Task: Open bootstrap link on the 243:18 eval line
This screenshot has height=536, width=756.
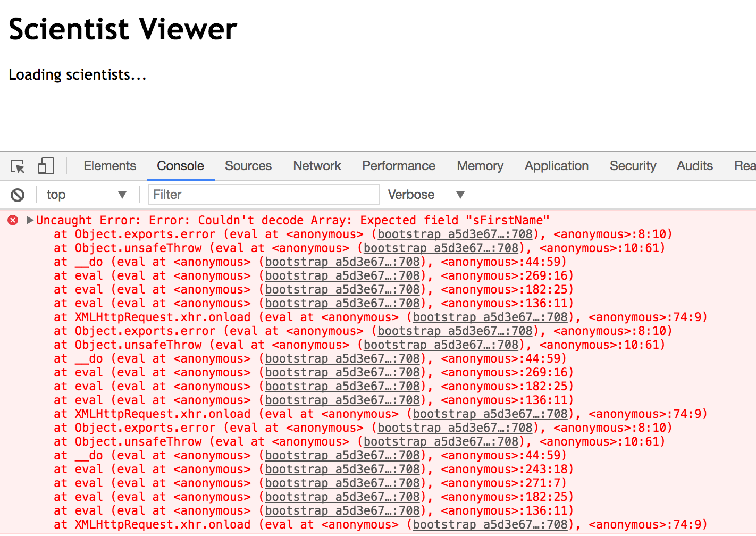Action: tap(342, 470)
